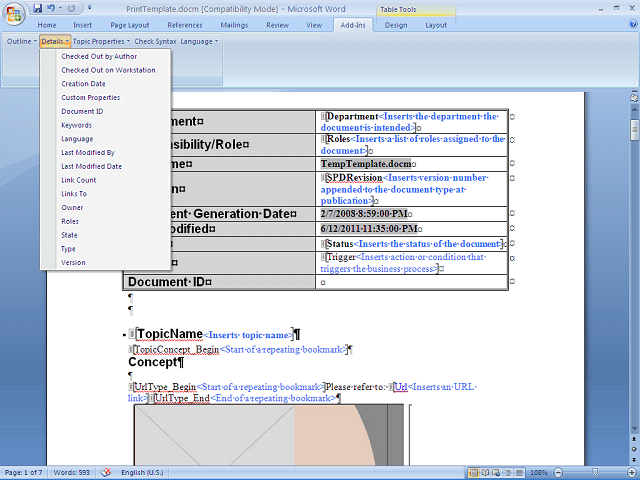The image size is (640, 480).
Task: Click the vertical scrollbar down arrow
Action: pos(634,429)
